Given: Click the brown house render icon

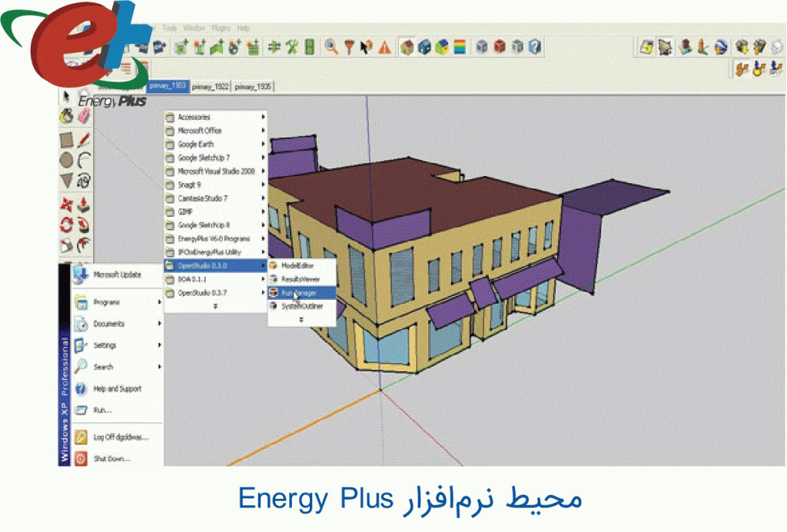Looking at the screenshot, I should pos(407,47).
